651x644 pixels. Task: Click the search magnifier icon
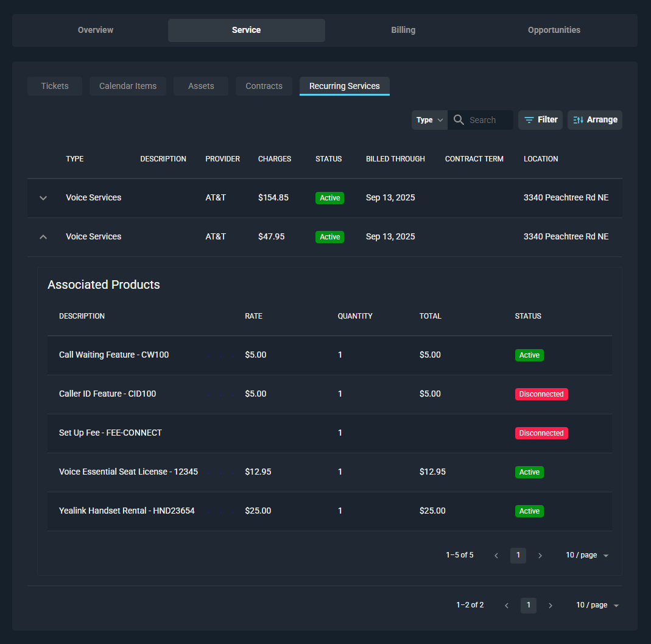click(x=459, y=120)
